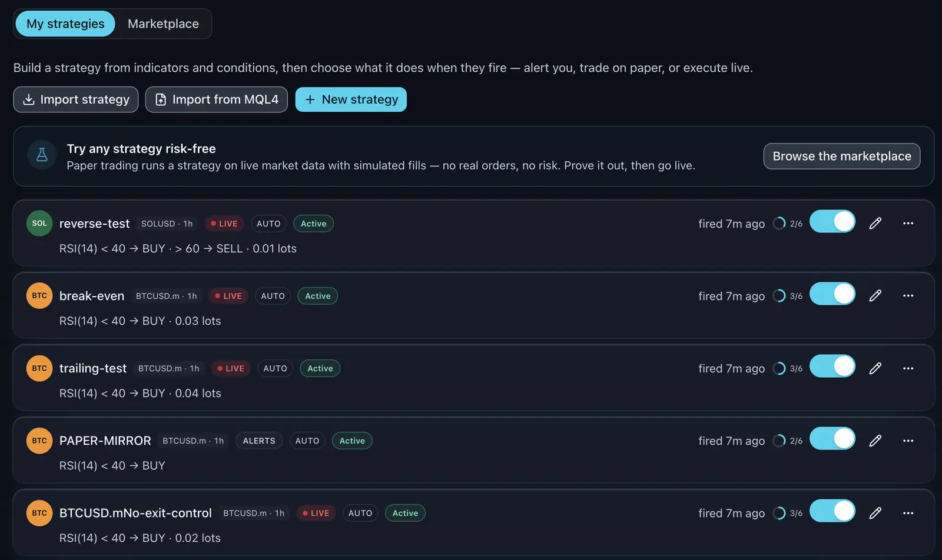The height and width of the screenshot is (560, 942).
Task: Click the Active status badge on PAPER-MIRROR
Action: [x=352, y=441]
